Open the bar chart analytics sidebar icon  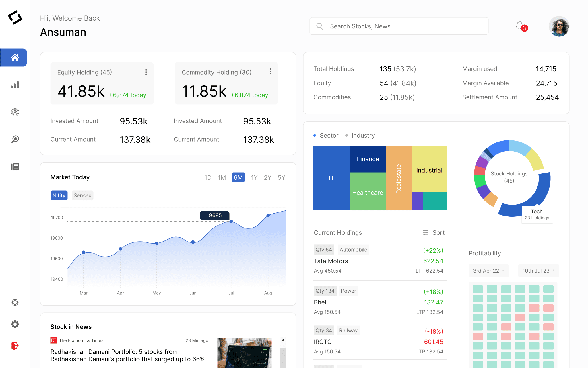(x=15, y=85)
